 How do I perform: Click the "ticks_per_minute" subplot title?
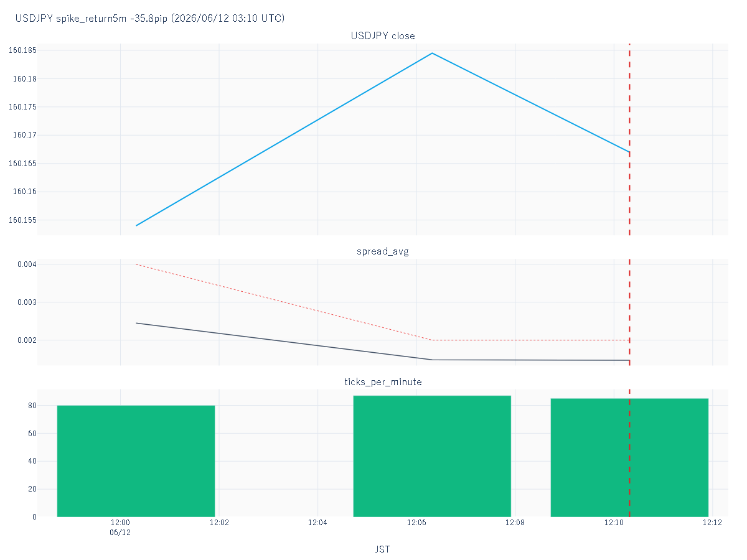pos(383,381)
